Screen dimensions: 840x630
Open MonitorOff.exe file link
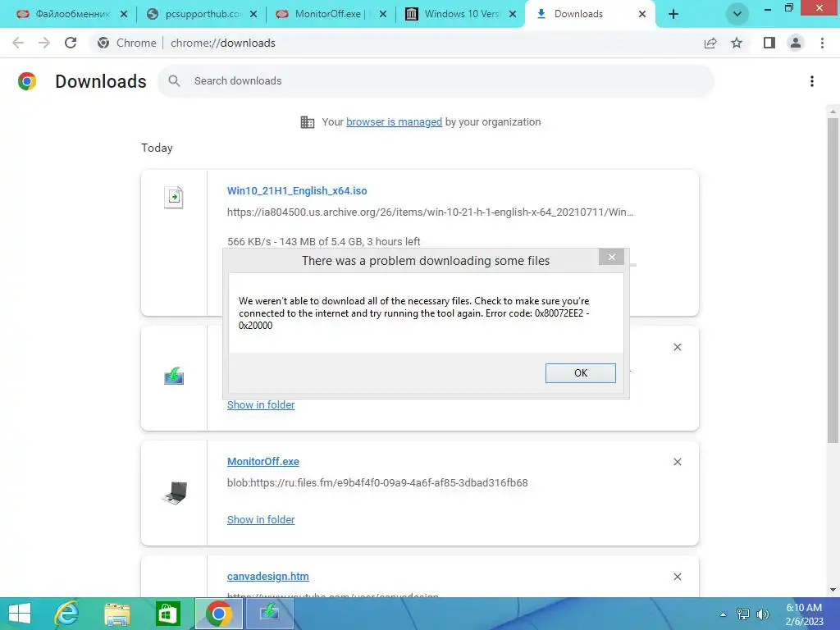pos(263,461)
